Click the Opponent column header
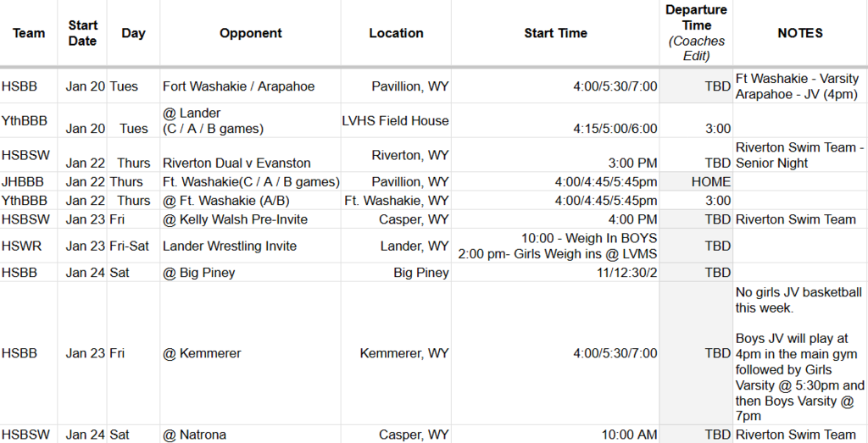 (251, 33)
